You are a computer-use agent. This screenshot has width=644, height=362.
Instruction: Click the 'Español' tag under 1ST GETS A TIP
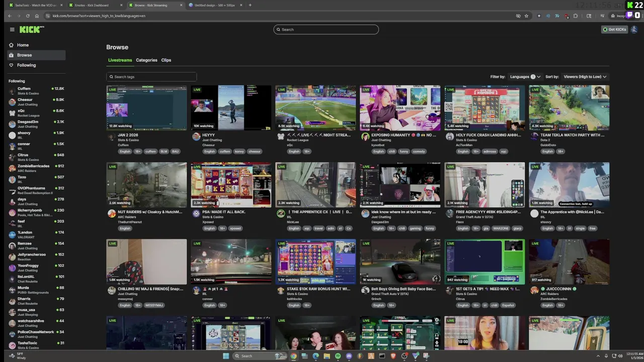point(508,305)
